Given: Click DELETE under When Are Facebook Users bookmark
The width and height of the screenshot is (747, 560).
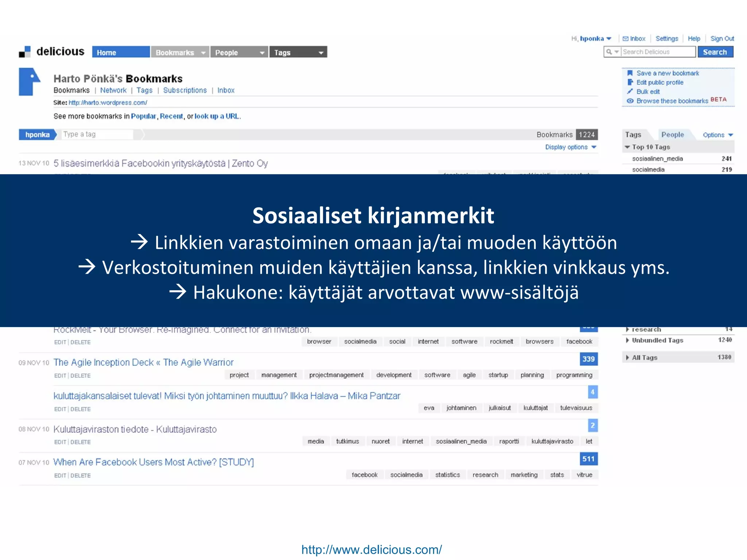Looking at the screenshot, I should tap(81, 476).
